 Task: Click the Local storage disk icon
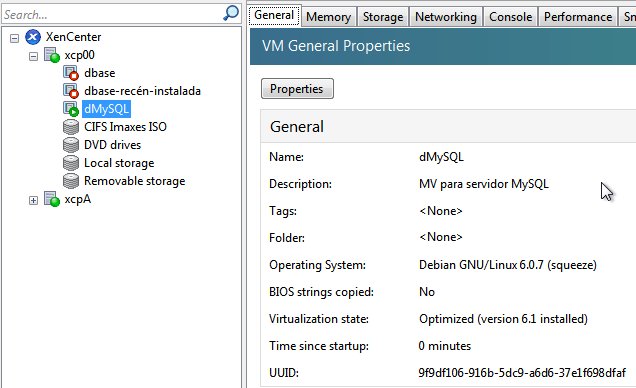tap(71, 163)
